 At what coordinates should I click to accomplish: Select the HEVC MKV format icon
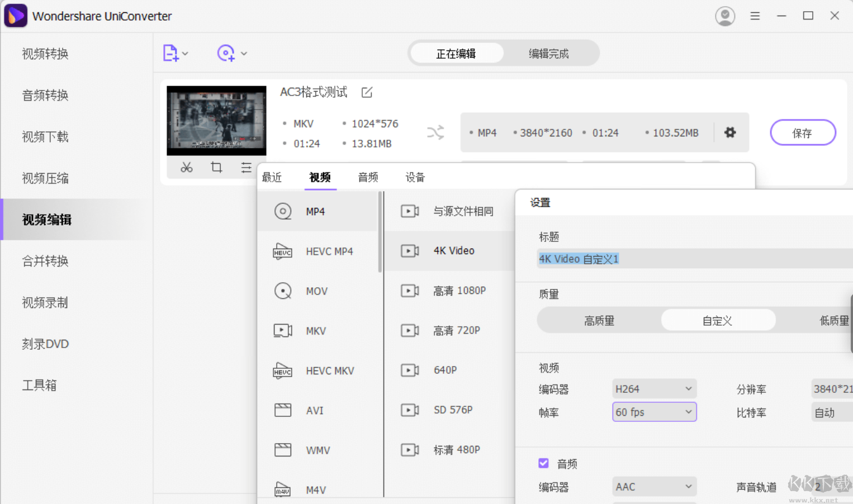[283, 370]
